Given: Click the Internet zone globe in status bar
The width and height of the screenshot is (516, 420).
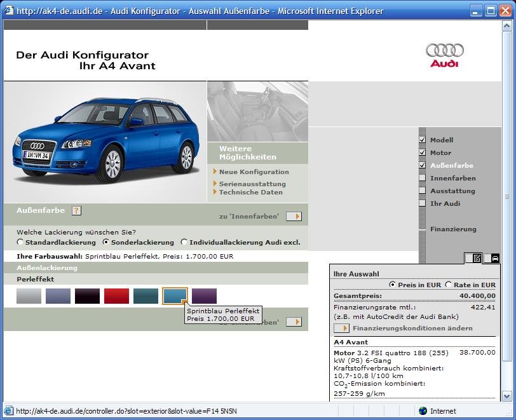Looking at the screenshot, I should 423,411.
